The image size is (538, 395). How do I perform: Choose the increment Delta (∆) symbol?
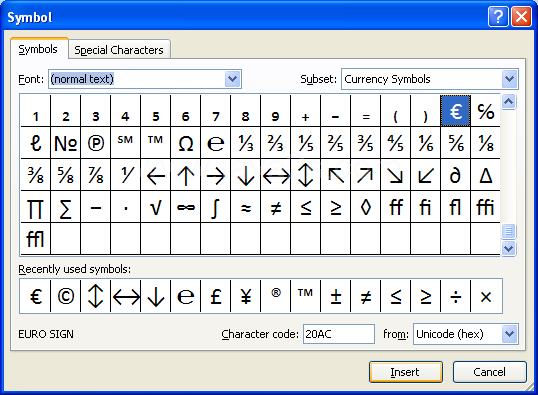point(486,175)
